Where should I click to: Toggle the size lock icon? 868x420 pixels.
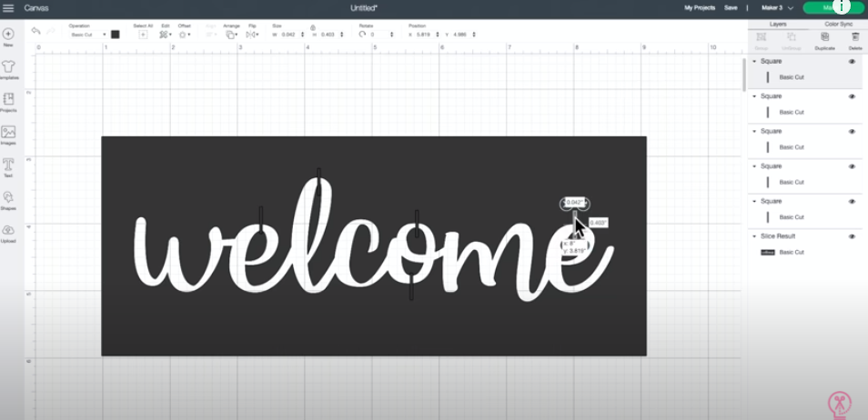(313, 27)
